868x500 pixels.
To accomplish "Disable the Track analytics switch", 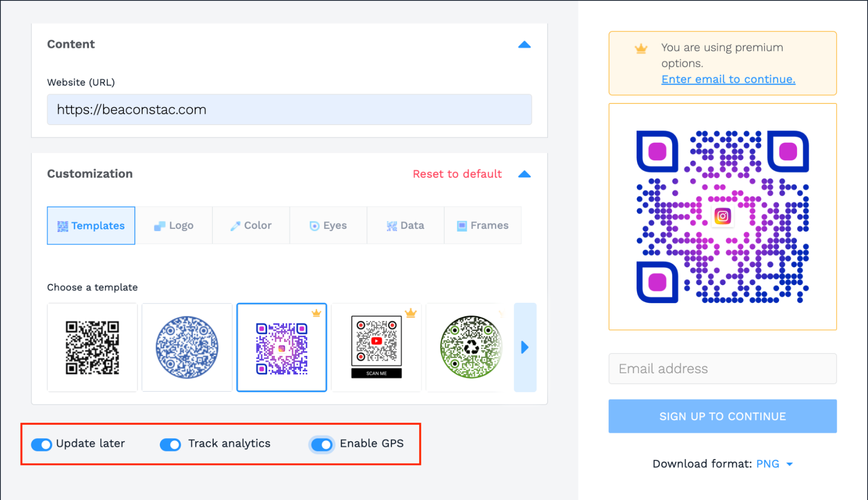I will [x=170, y=444].
